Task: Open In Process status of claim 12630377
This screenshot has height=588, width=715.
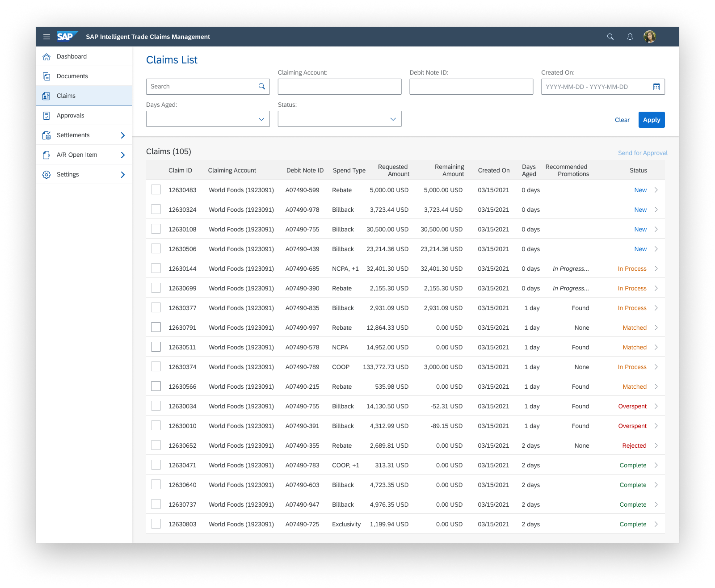Action: coord(632,308)
